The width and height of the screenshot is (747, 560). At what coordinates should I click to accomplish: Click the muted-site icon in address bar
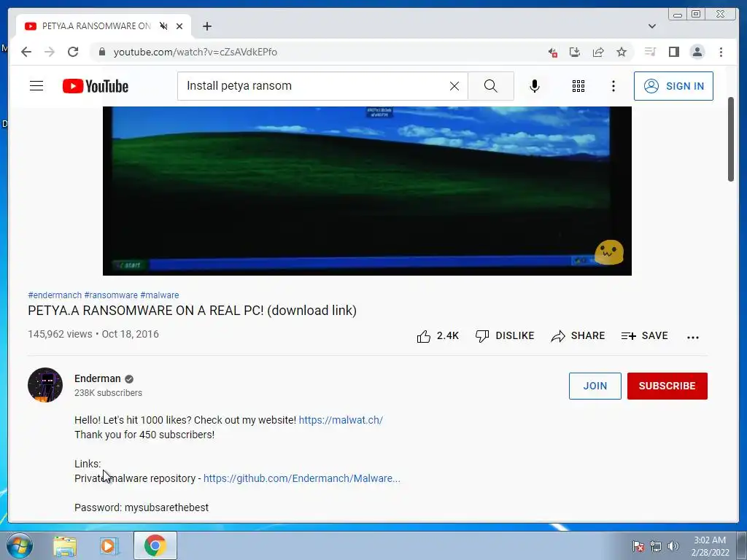coord(553,52)
